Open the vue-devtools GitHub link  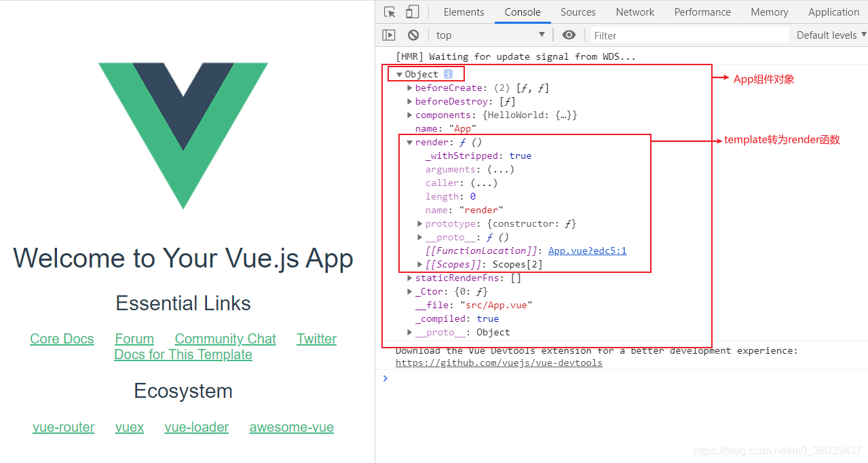[x=499, y=363]
